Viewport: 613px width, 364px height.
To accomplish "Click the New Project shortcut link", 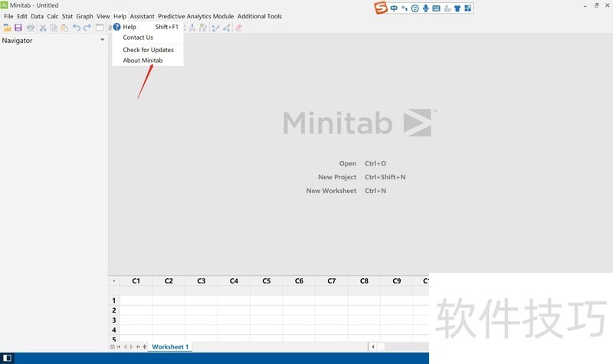I will (x=337, y=177).
